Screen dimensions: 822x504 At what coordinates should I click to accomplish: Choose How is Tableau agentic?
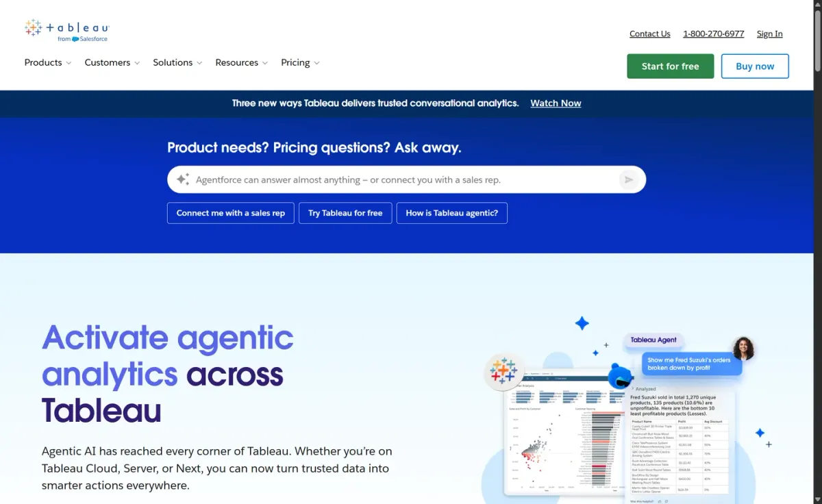pos(452,213)
